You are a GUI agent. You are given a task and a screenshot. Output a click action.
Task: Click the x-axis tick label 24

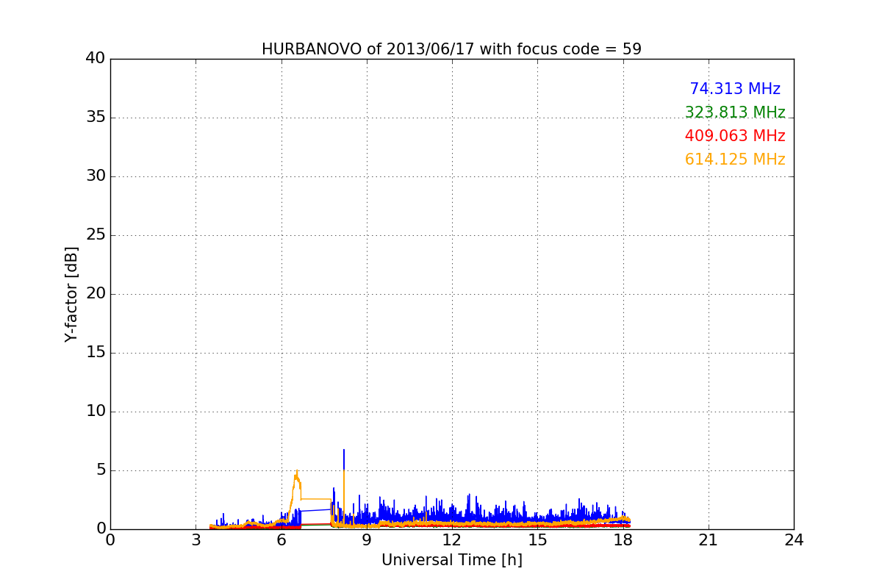(x=794, y=540)
